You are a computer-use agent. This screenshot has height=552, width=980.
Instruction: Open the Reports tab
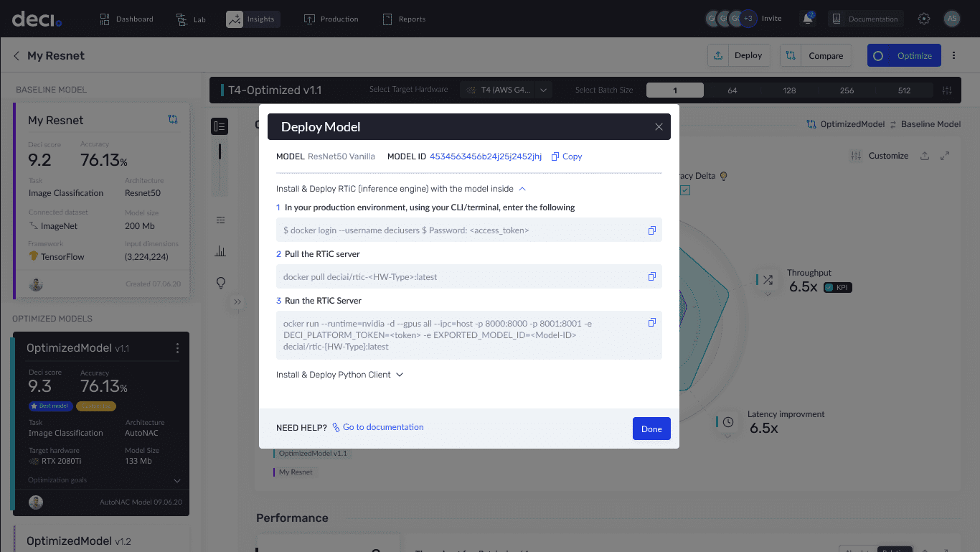(404, 19)
